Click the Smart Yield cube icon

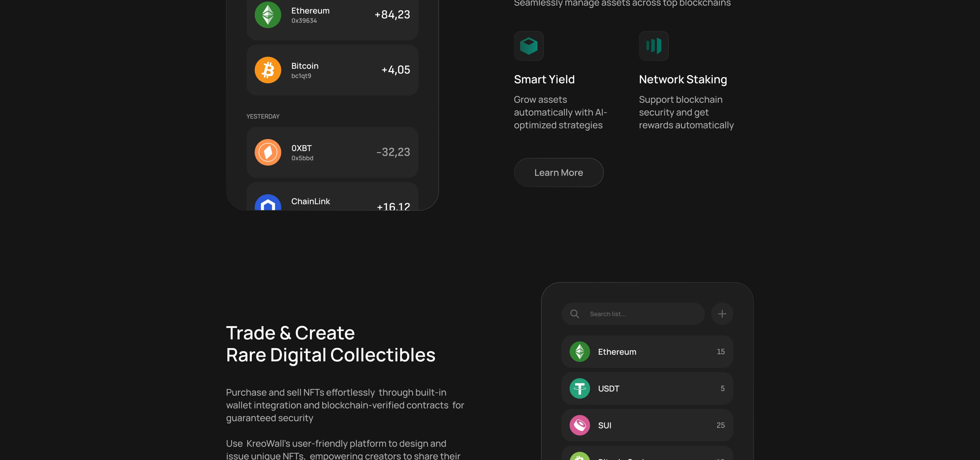pos(528,46)
